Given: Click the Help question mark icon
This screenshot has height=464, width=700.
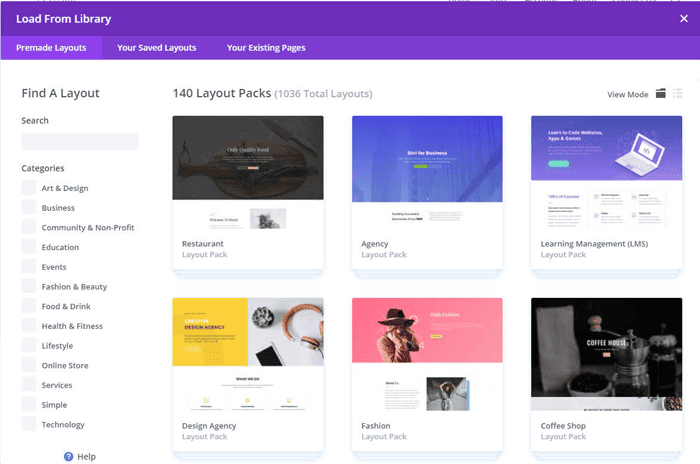Looking at the screenshot, I should tap(68, 456).
